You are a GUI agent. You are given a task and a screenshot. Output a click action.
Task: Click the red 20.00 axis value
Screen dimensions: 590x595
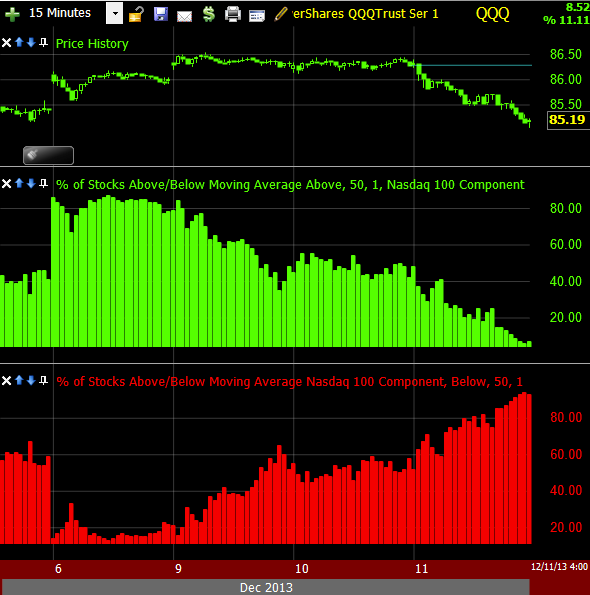(566, 527)
